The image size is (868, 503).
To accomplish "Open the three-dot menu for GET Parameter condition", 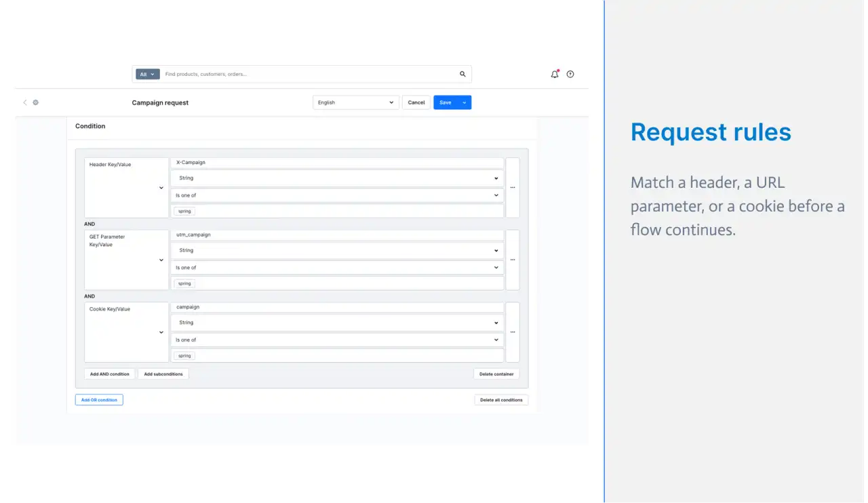I will click(x=513, y=260).
